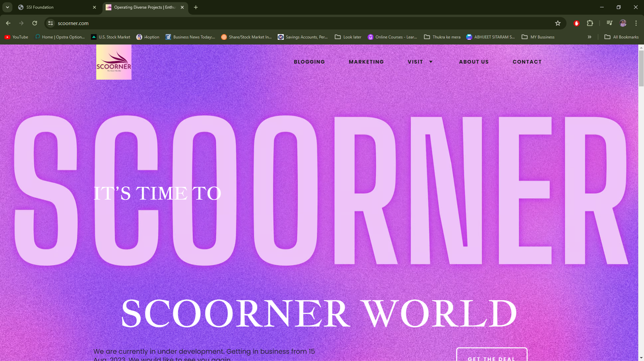Open the Extensions puzzle icon
The image size is (644, 361).
tap(590, 23)
